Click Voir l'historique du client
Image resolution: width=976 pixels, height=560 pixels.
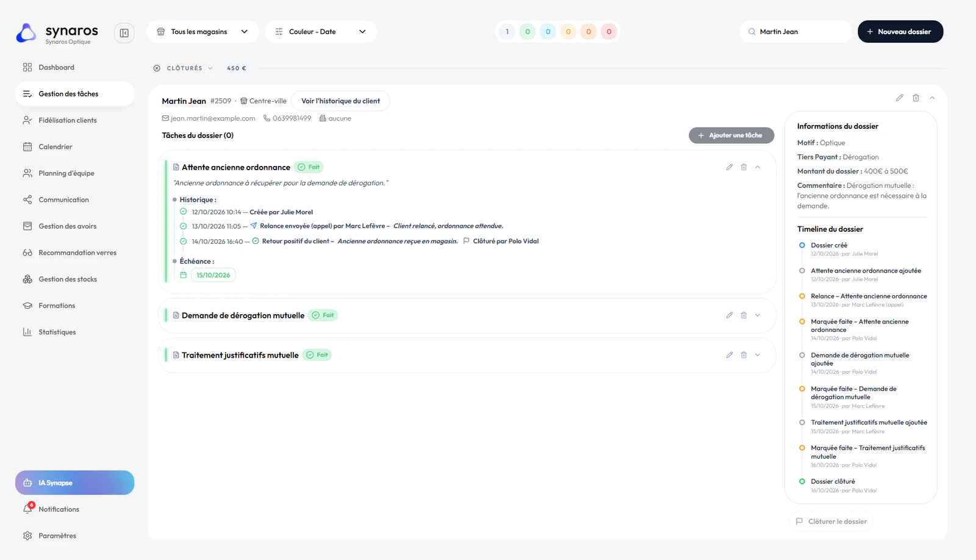pos(340,101)
